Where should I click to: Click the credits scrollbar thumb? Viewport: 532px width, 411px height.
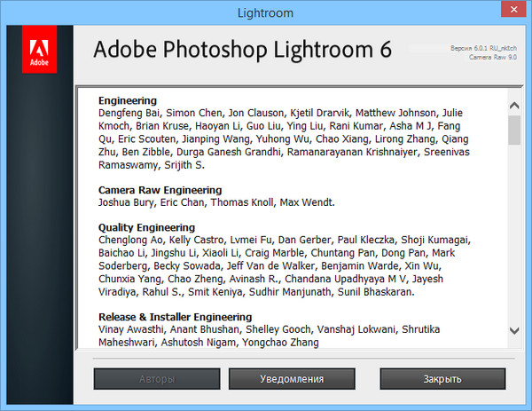513,128
